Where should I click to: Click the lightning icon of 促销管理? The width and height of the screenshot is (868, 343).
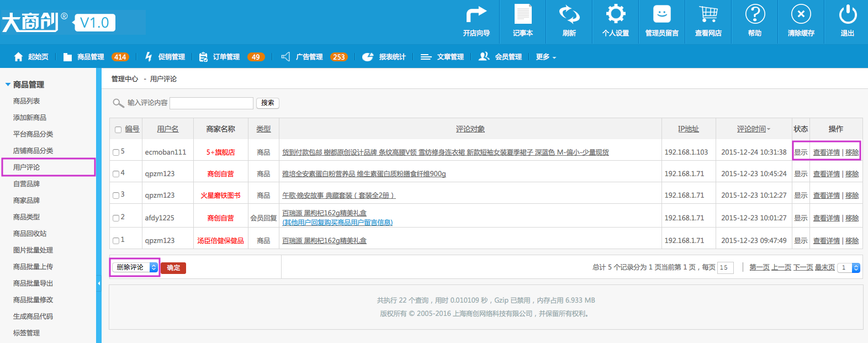click(x=149, y=56)
